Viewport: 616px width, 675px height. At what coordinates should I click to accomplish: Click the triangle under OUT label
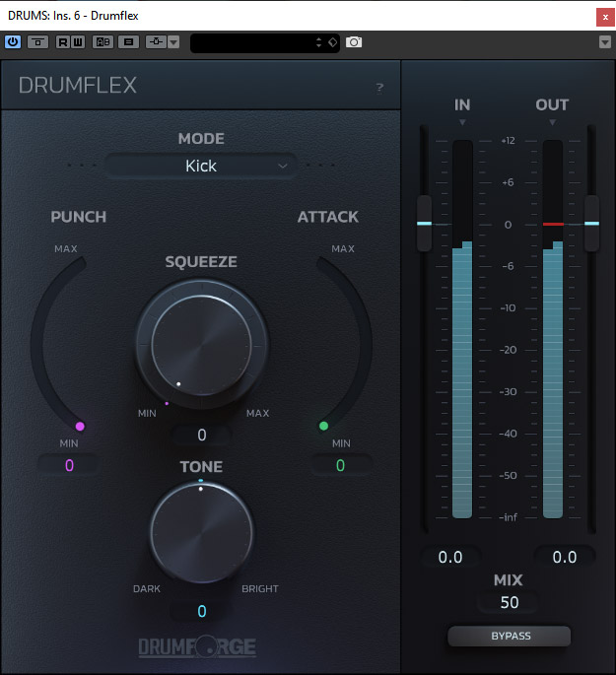coord(552,122)
